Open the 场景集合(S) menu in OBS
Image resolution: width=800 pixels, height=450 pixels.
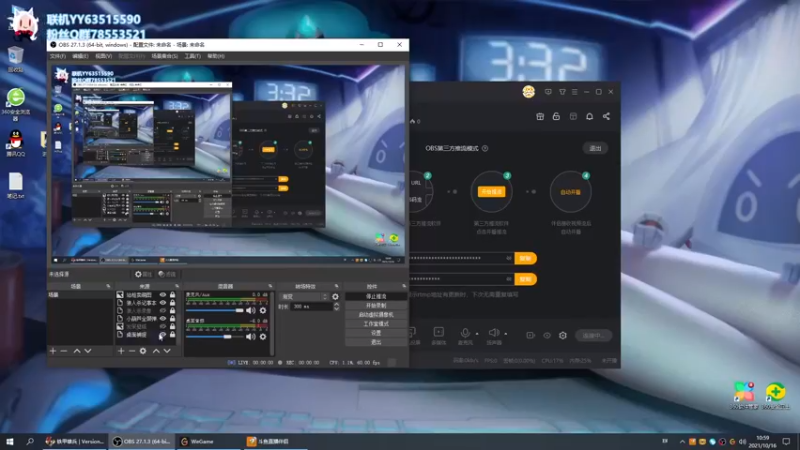pyautogui.click(x=164, y=56)
